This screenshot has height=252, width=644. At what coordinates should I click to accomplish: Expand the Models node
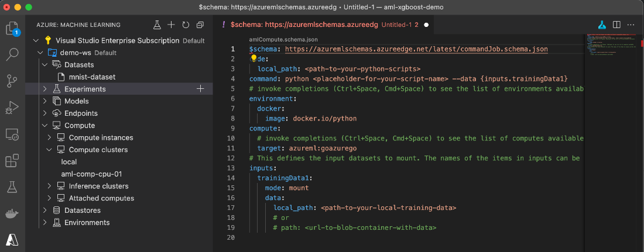point(44,101)
